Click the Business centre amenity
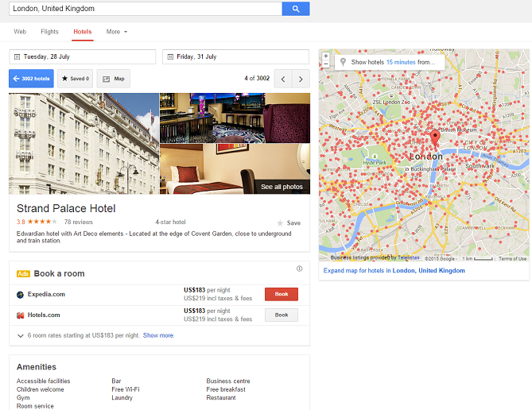This screenshot has width=532, height=410. coord(228,381)
